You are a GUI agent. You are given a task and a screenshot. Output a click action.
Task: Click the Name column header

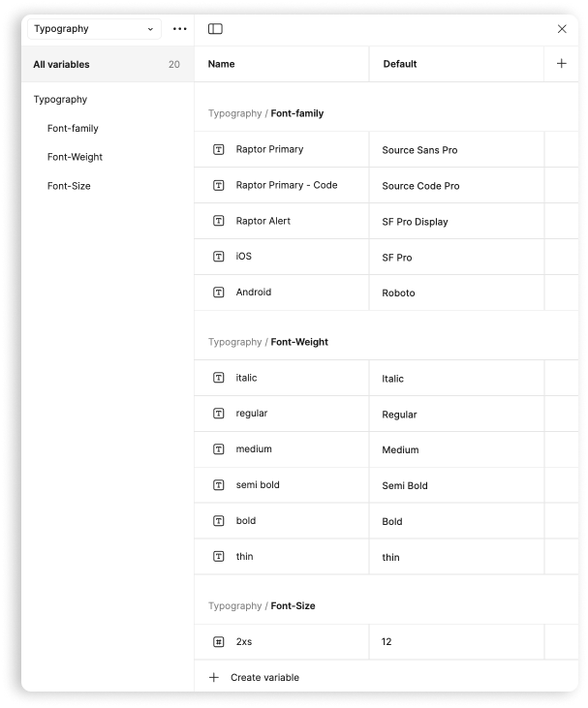click(222, 64)
